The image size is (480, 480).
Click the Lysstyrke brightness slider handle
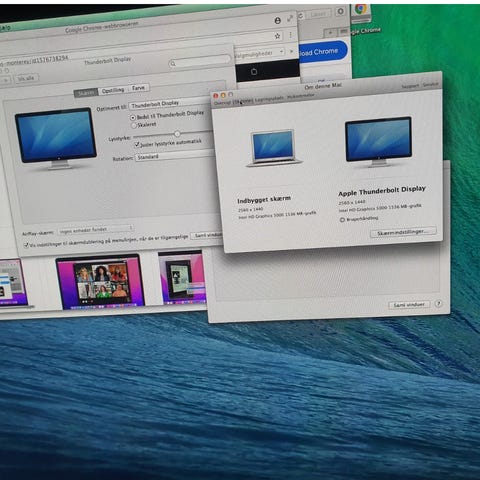tap(177, 134)
